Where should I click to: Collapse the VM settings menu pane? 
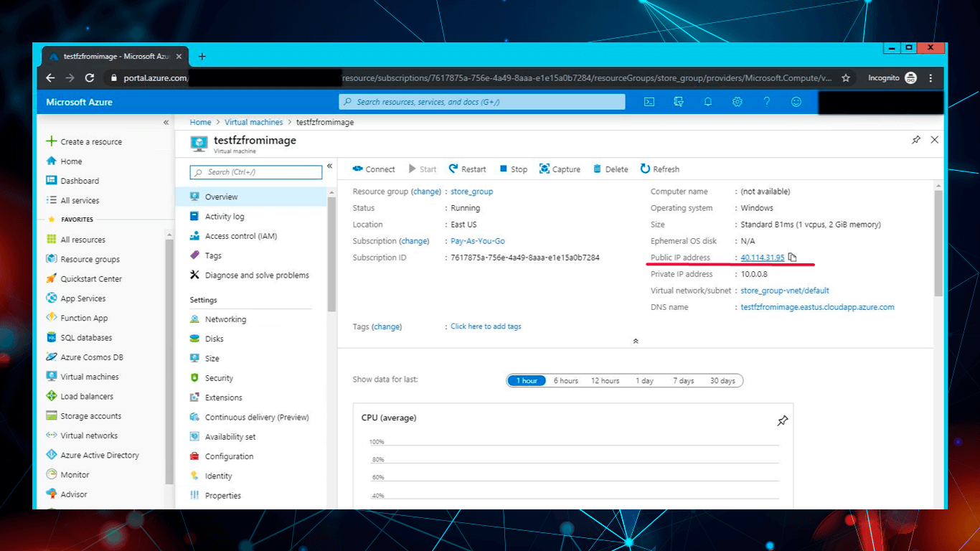point(329,165)
